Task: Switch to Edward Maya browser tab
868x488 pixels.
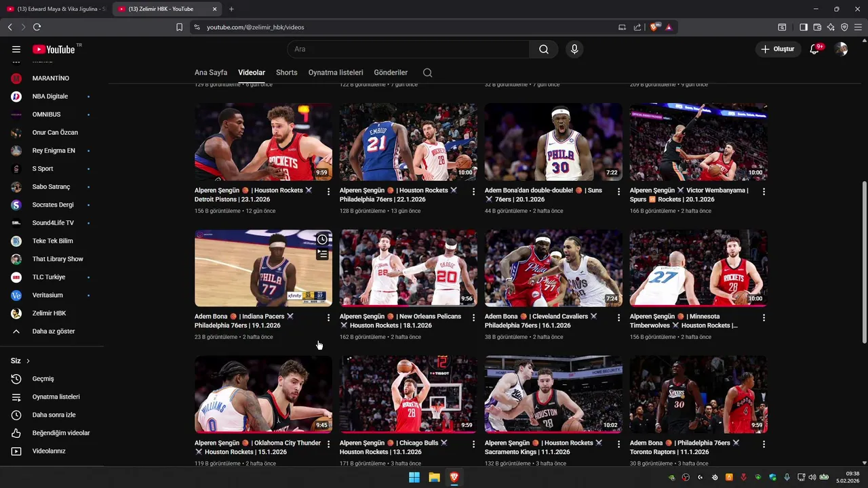Action: click(56, 9)
